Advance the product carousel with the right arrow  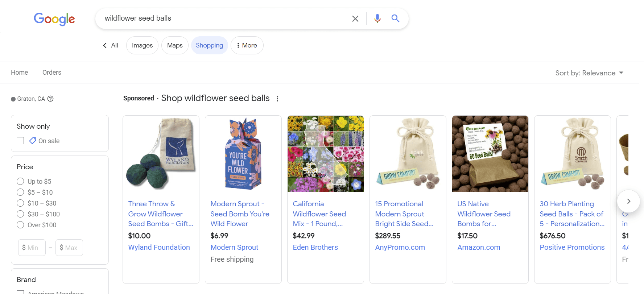point(628,201)
